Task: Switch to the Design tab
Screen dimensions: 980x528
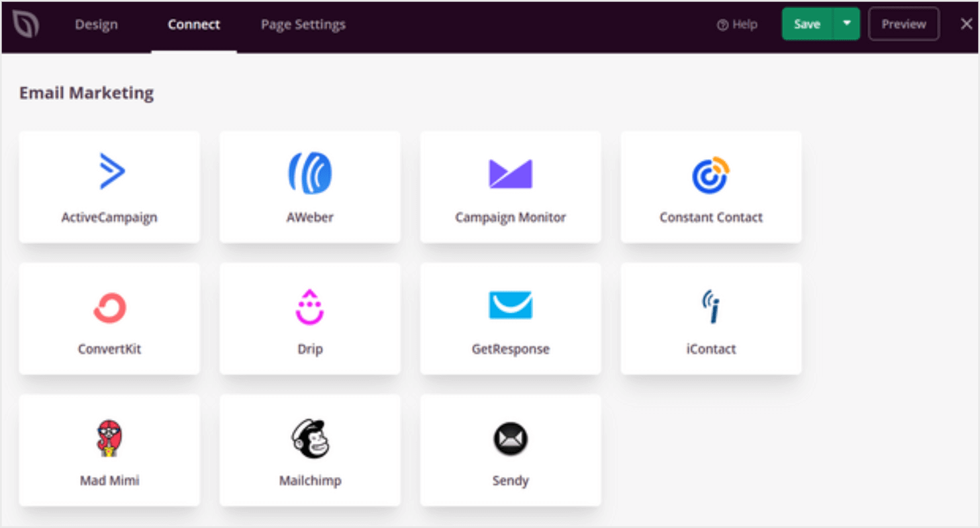Action: pyautogui.click(x=95, y=24)
